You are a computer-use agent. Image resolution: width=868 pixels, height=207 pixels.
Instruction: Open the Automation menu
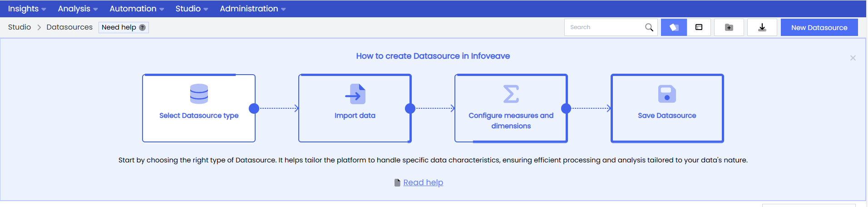[x=137, y=9]
